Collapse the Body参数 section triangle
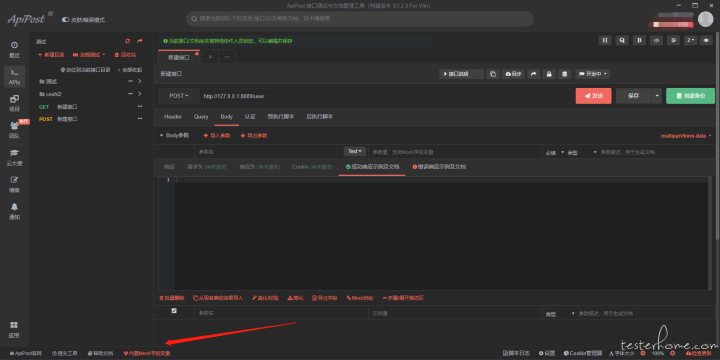 (x=161, y=135)
